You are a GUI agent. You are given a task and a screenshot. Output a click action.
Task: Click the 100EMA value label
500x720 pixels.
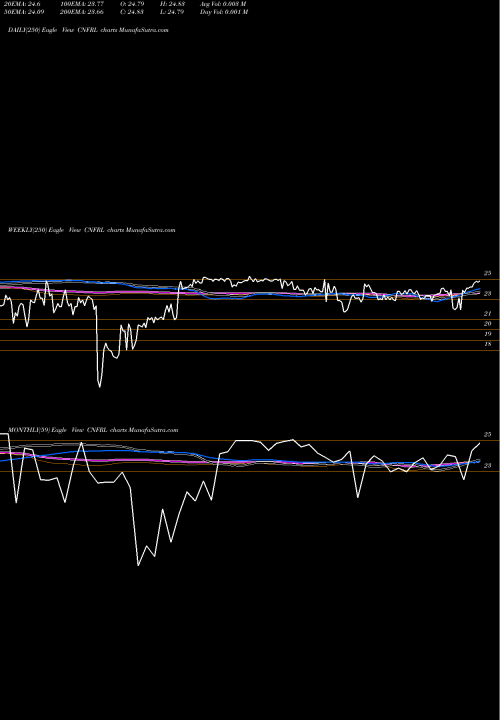[x=81, y=4]
